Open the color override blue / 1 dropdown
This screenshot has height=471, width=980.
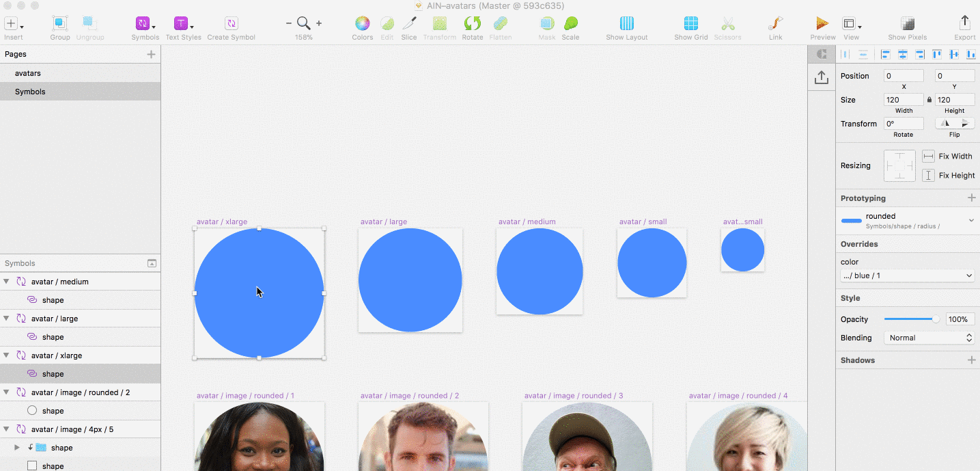908,275
